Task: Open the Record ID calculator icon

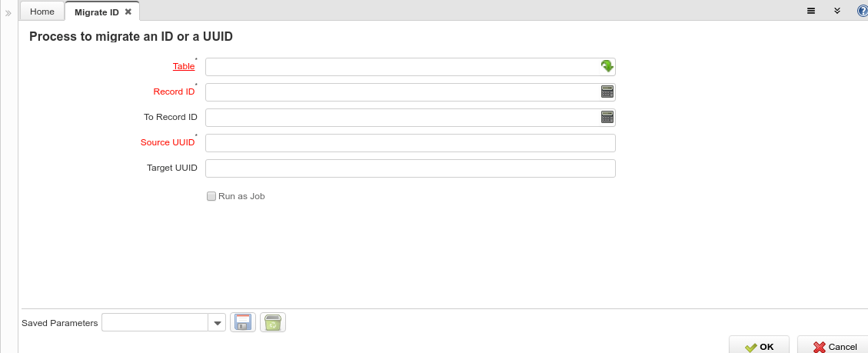Action: [607, 92]
